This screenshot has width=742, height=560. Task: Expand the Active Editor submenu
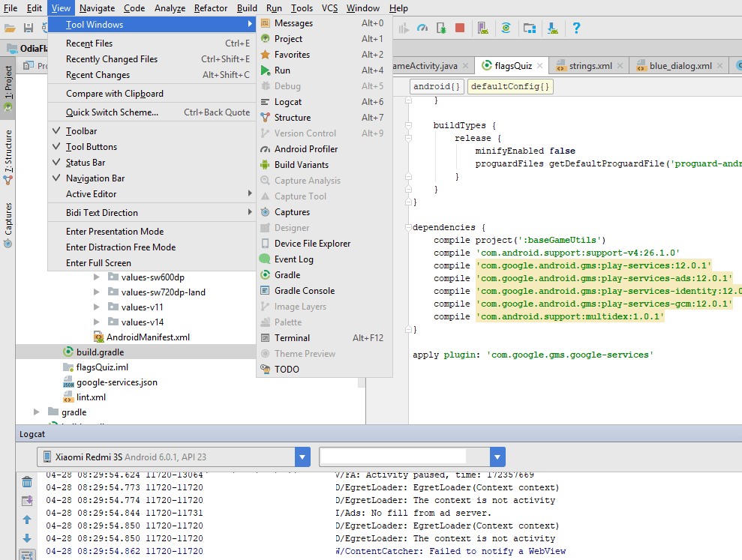(152, 194)
